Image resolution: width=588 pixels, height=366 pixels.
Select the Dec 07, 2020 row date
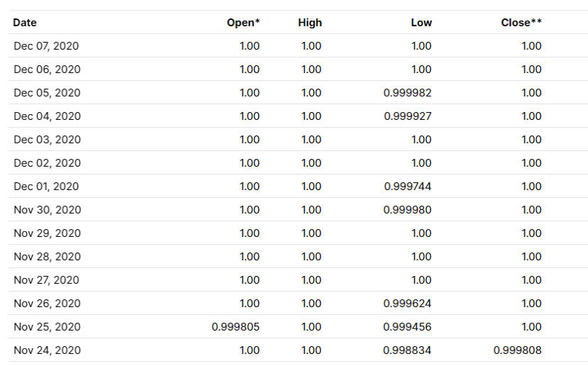point(46,46)
